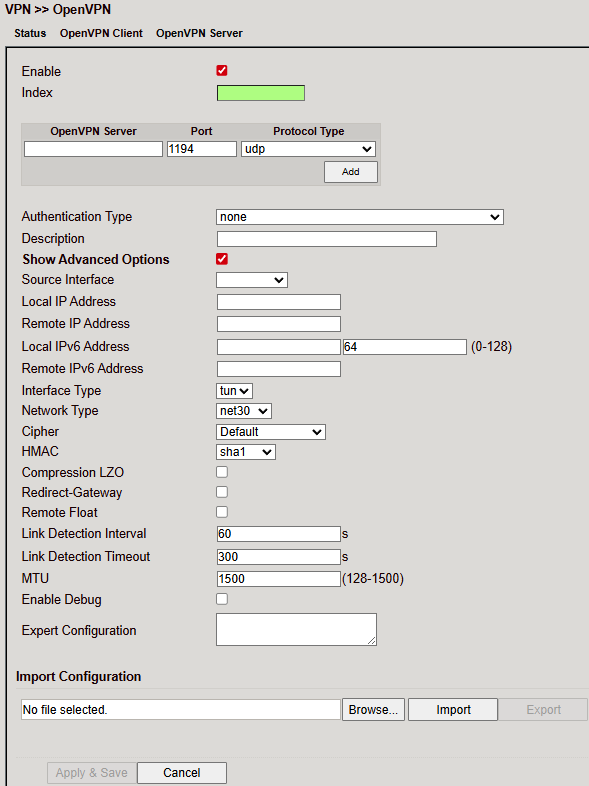Click the Import button

pyautogui.click(x=453, y=710)
